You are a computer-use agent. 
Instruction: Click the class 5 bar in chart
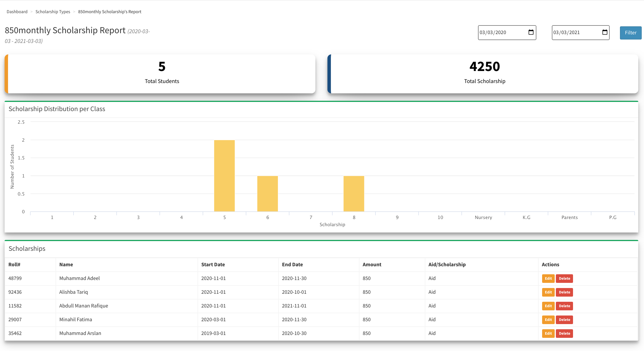[224, 176]
